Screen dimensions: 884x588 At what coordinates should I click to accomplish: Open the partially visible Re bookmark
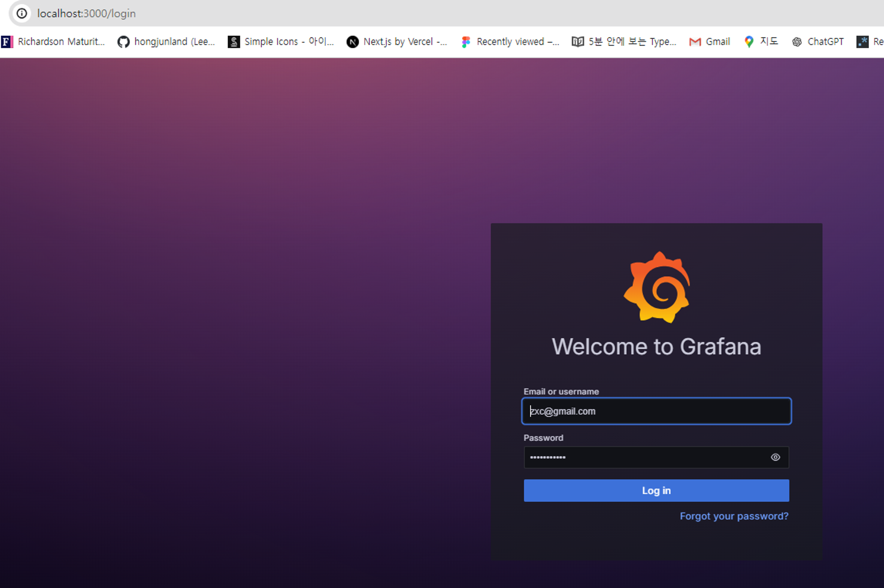tap(871, 42)
